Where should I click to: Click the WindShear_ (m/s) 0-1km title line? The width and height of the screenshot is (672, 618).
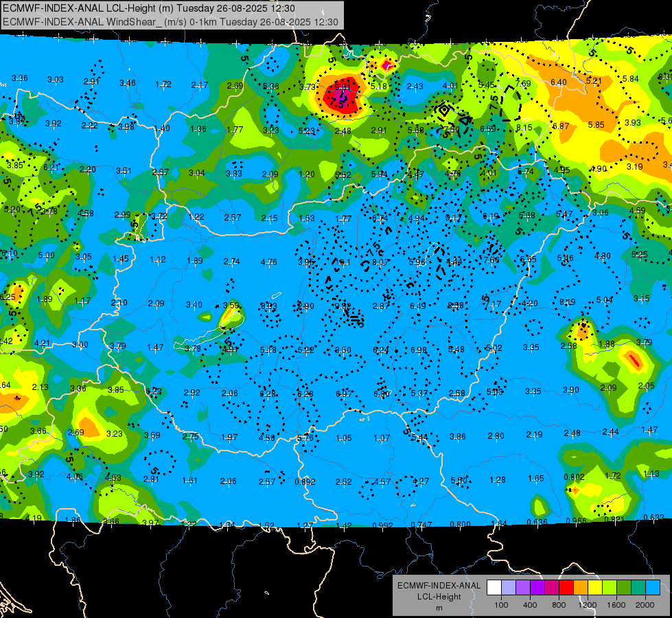point(170,22)
